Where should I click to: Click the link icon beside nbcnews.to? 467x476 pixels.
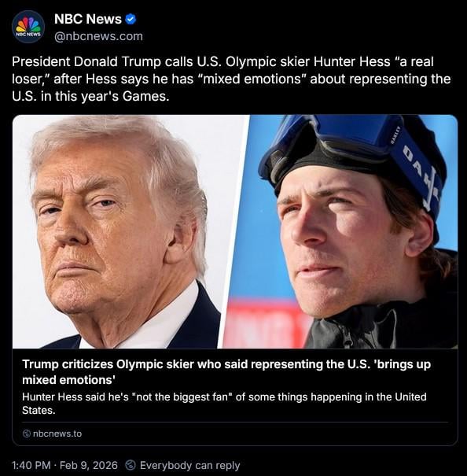[x=27, y=434]
